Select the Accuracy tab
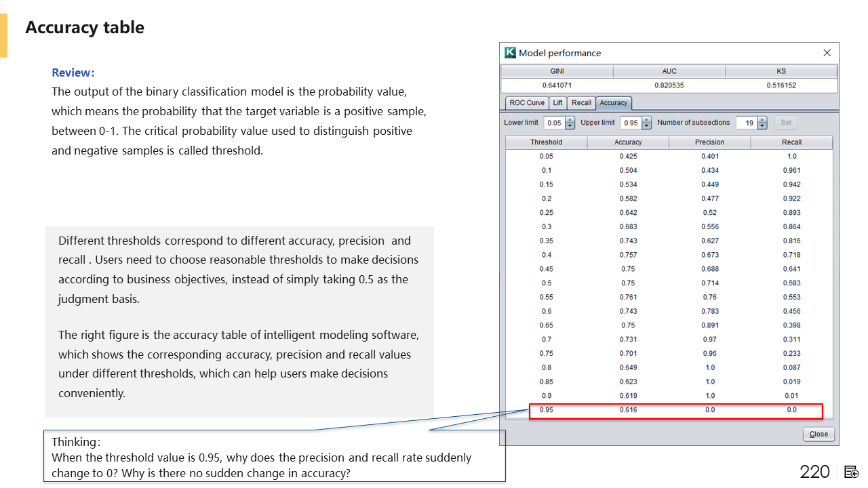Viewport: 868px width, 488px height. pos(613,103)
